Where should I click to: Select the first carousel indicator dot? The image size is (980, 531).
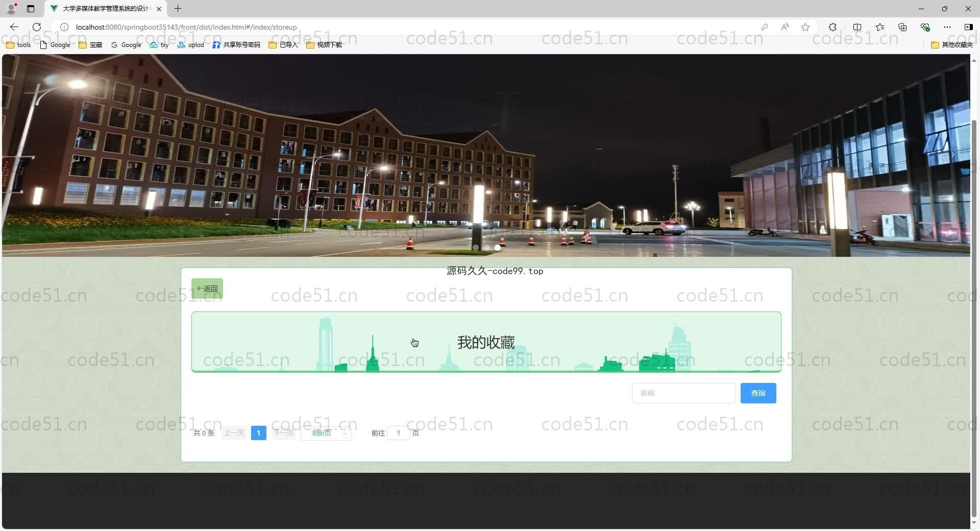475,248
